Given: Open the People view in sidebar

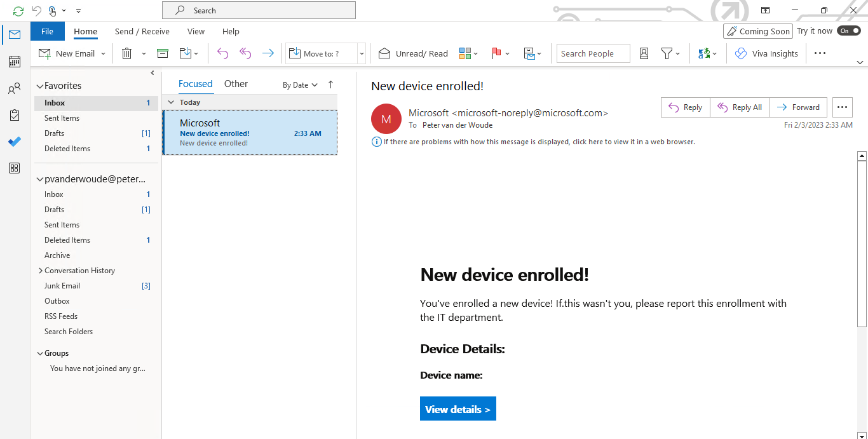Looking at the screenshot, I should coord(15,89).
